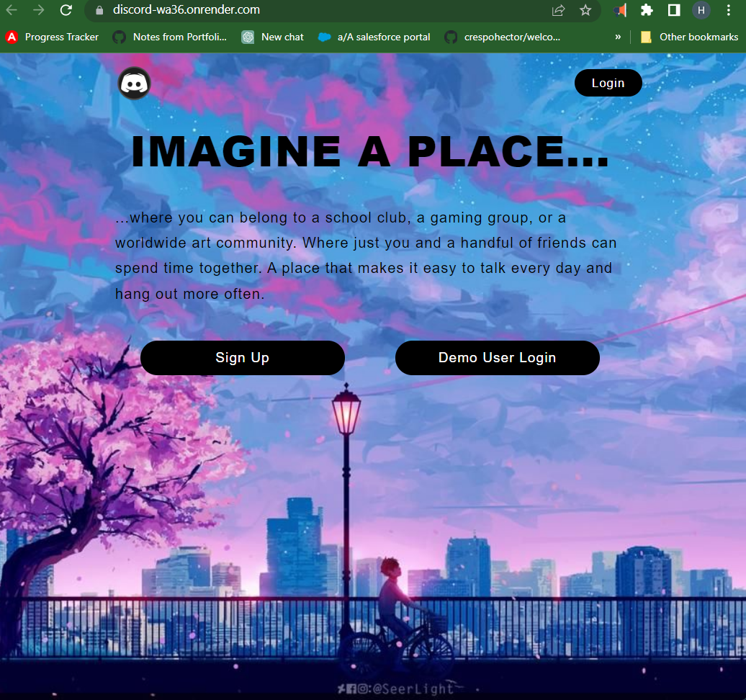
Task: Click the share page icon
Action: tap(559, 10)
